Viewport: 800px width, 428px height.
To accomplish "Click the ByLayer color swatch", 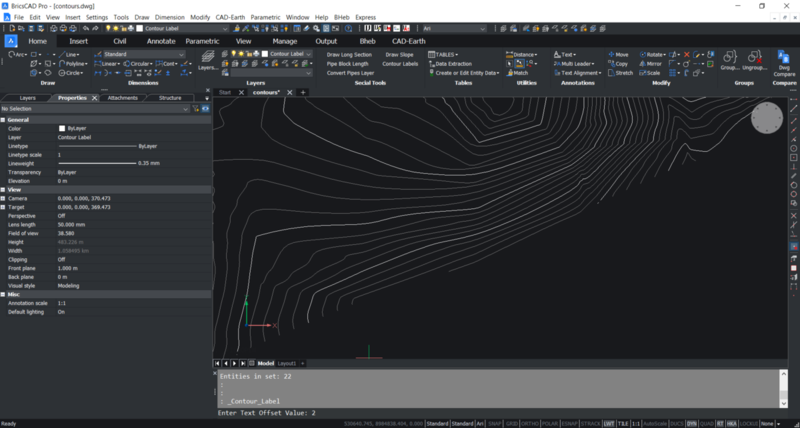I will click(61, 128).
